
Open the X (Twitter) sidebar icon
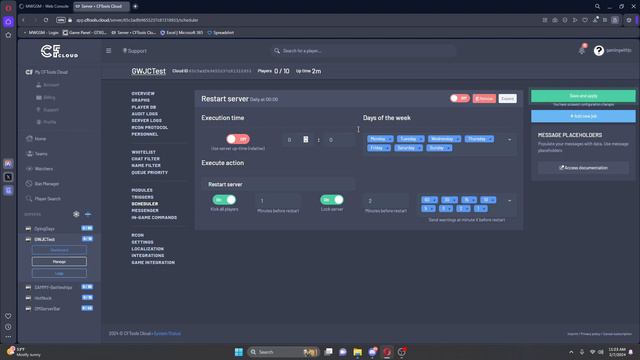[x=8, y=177]
